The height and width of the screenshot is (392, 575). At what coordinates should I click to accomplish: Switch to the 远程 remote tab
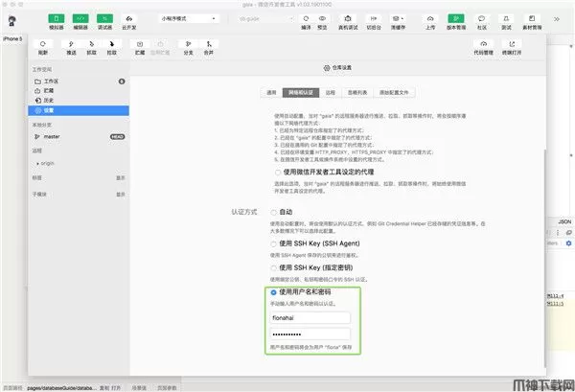[x=331, y=92]
